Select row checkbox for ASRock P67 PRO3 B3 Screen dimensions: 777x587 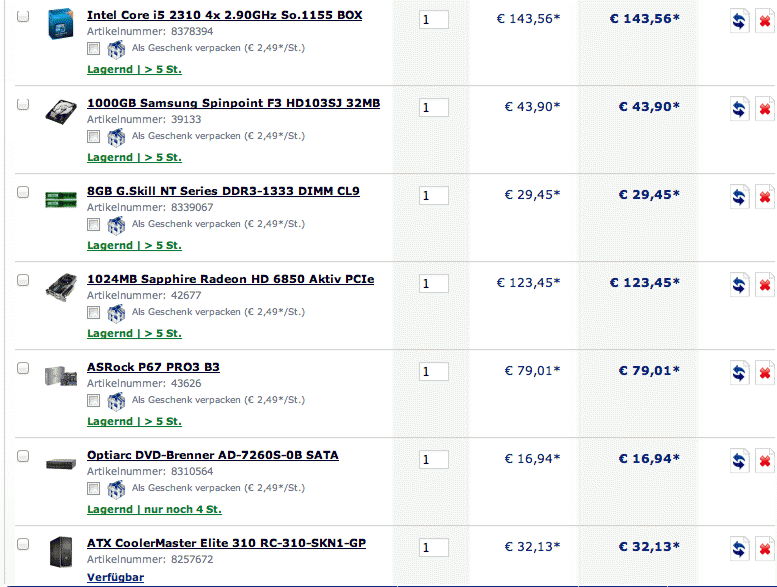(x=23, y=368)
